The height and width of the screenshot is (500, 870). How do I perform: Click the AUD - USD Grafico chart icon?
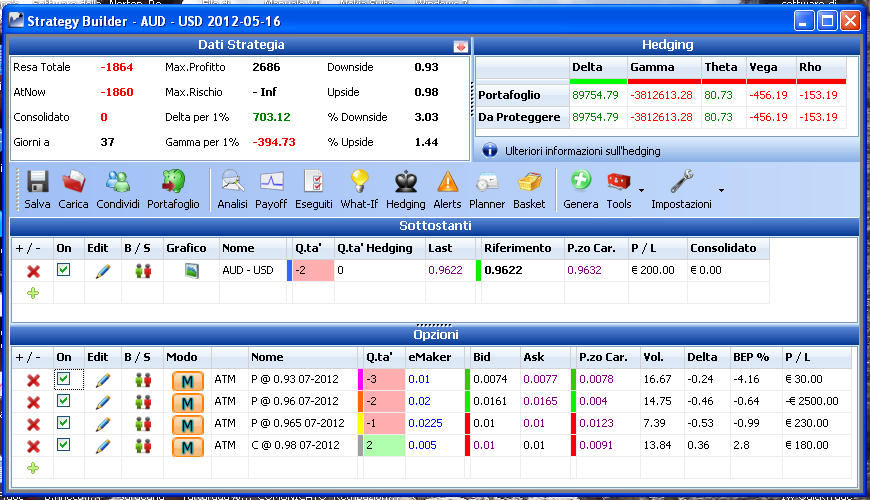coord(191,271)
